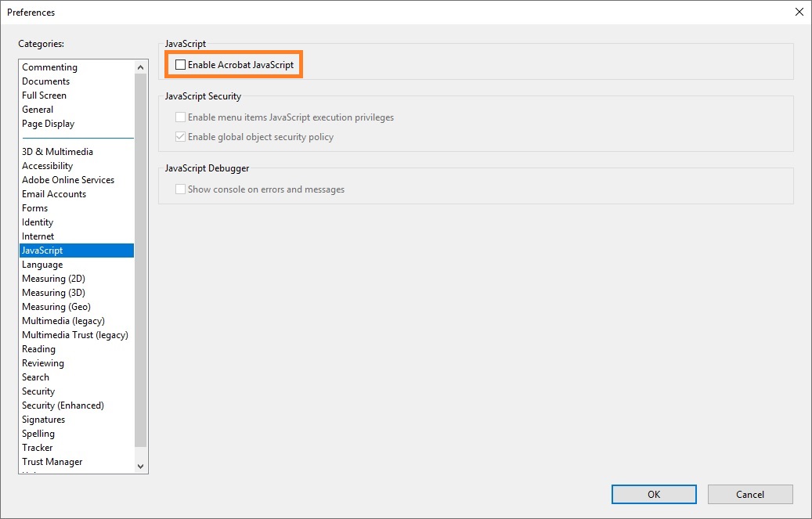Image resolution: width=812 pixels, height=519 pixels.
Task: Click the scrollbar down arrow
Action: 140,465
